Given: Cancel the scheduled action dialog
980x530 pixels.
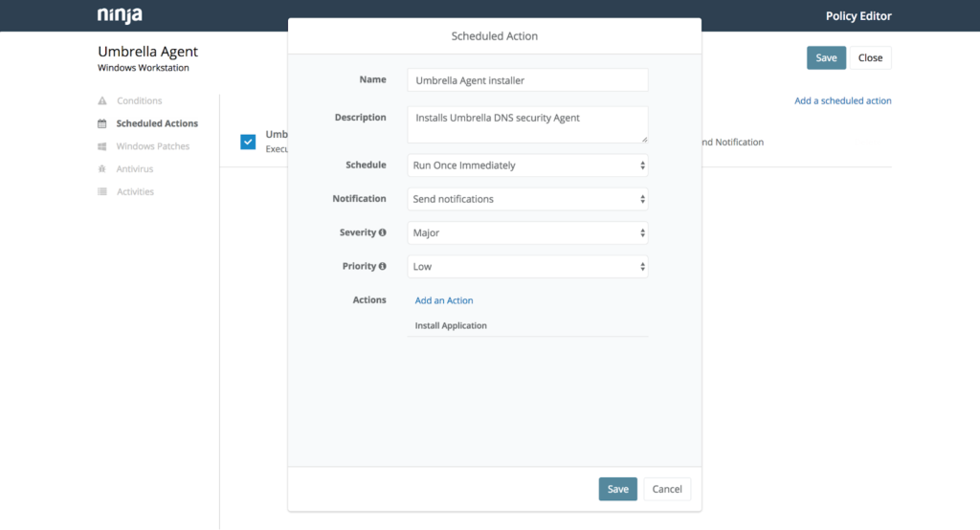Looking at the screenshot, I should 667,489.
